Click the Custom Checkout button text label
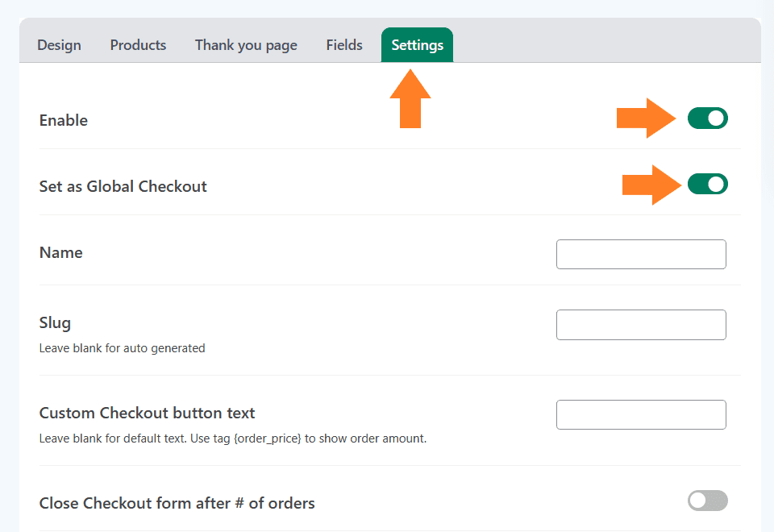This screenshot has height=532, width=774. (147, 413)
